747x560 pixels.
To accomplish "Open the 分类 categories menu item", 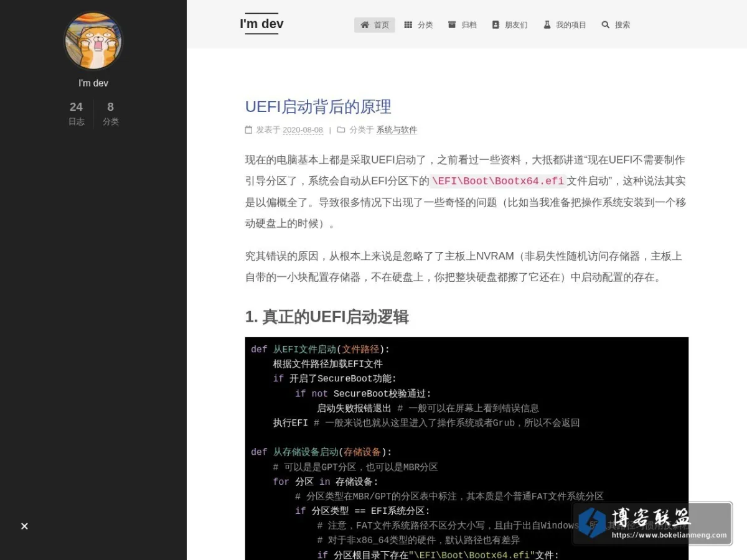I will (x=418, y=25).
